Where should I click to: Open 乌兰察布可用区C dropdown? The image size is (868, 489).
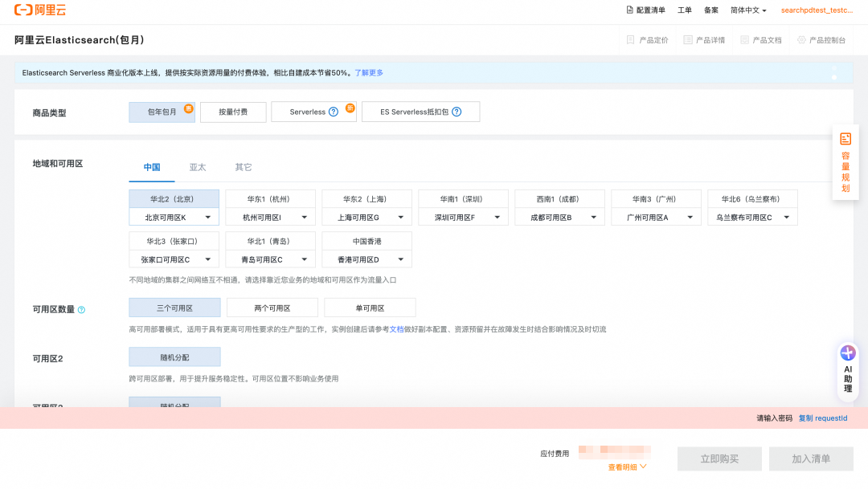752,218
